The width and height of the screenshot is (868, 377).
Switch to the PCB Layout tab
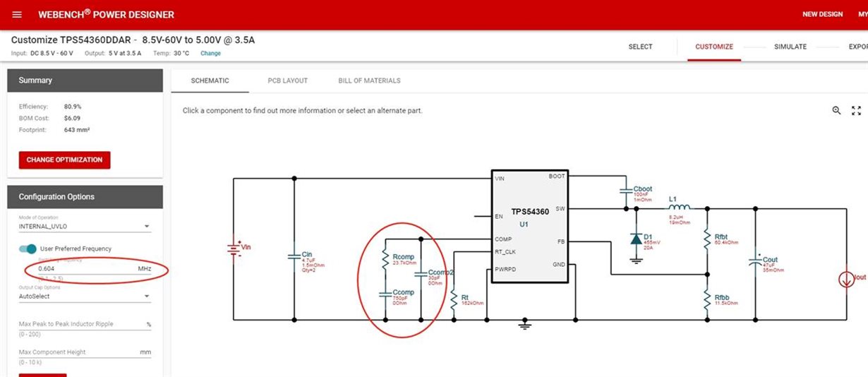[x=287, y=80]
